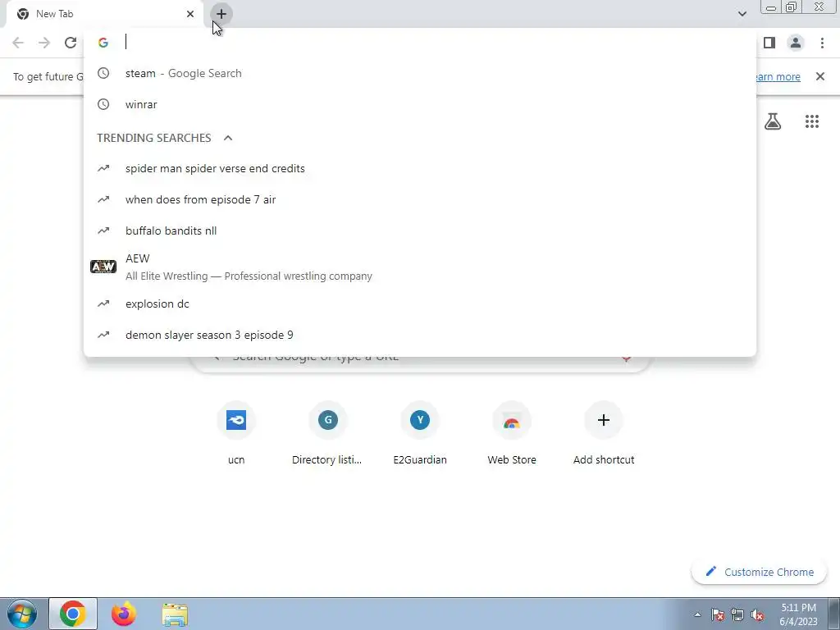Image resolution: width=840 pixels, height=630 pixels.
Task: Click the muted volume tray icon
Action: click(x=757, y=614)
